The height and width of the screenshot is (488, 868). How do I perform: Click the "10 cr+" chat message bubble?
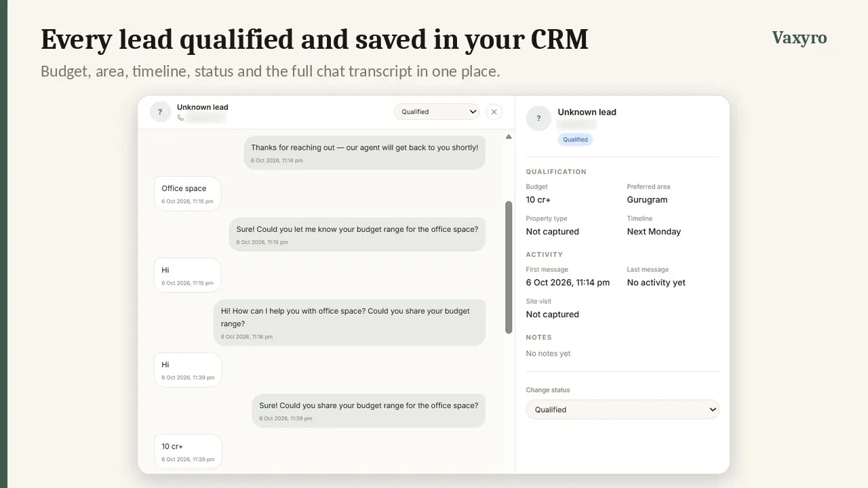coord(188,451)
